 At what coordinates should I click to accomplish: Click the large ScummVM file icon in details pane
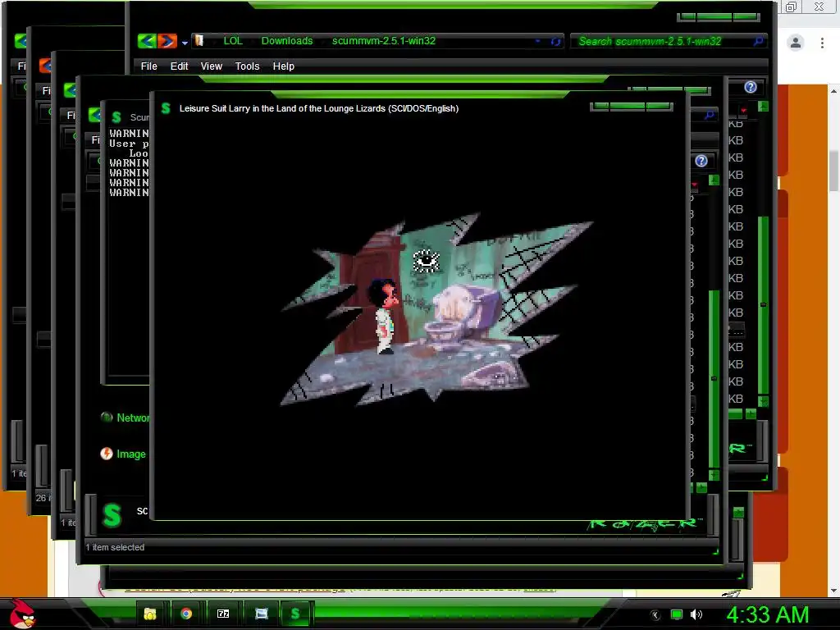[x=112, y=515]
